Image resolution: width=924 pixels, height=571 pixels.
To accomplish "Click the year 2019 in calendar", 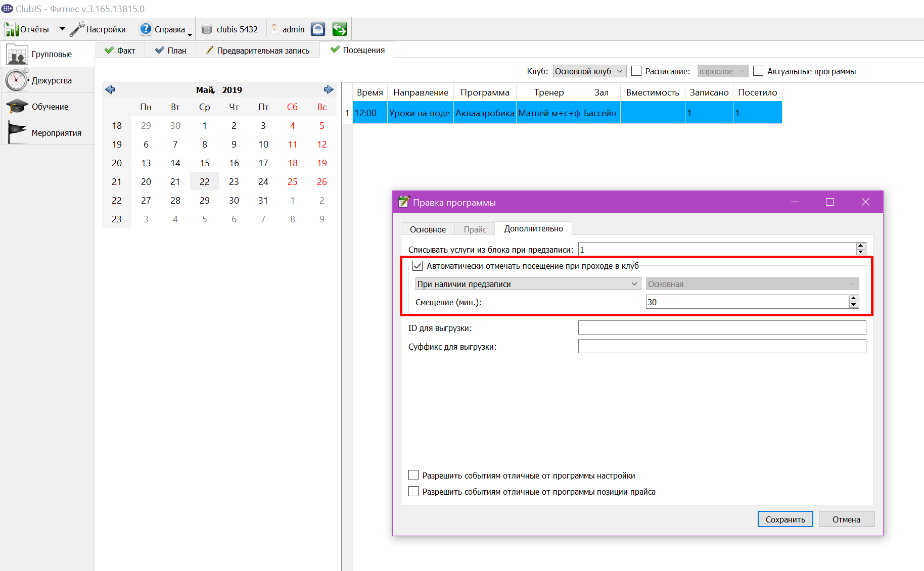I will (x=232, y=89).
